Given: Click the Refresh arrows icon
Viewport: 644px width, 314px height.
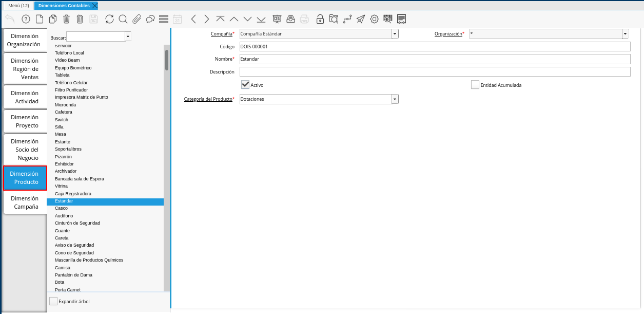Looking at the screenshot, I should click(x=109, y=19).
